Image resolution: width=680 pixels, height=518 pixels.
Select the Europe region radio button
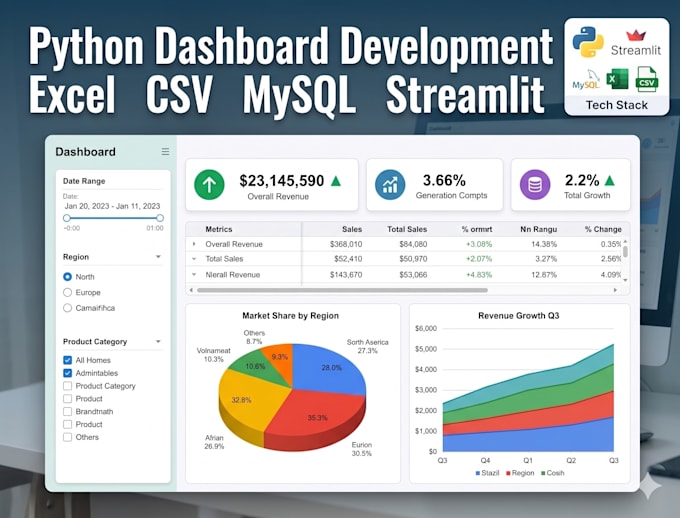coord(67,292)
